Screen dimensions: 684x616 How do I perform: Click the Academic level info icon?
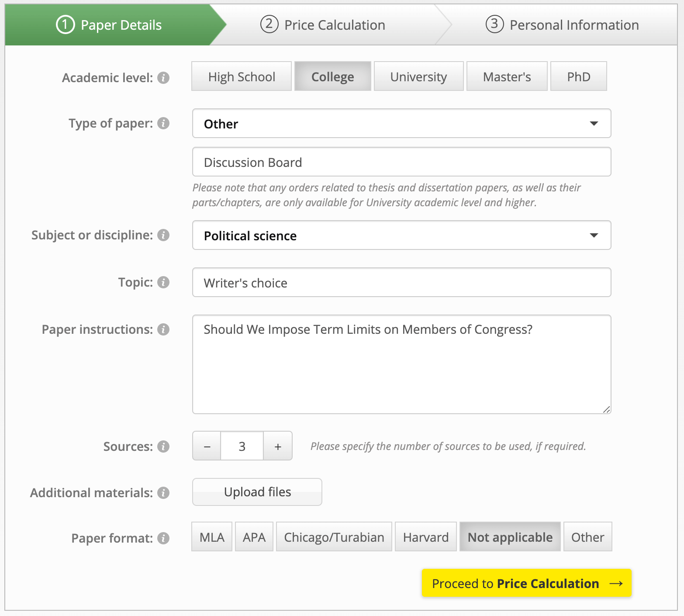[163, 78]
